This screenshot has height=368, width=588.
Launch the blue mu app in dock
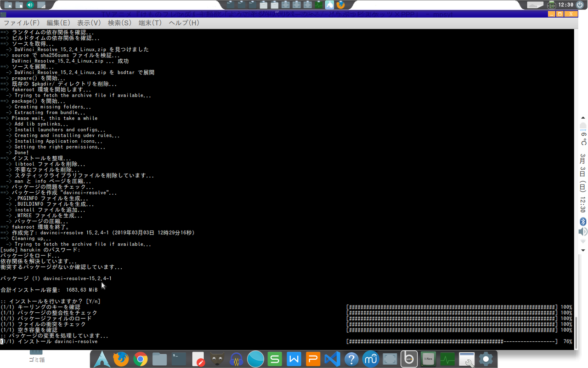click(370, 359)
